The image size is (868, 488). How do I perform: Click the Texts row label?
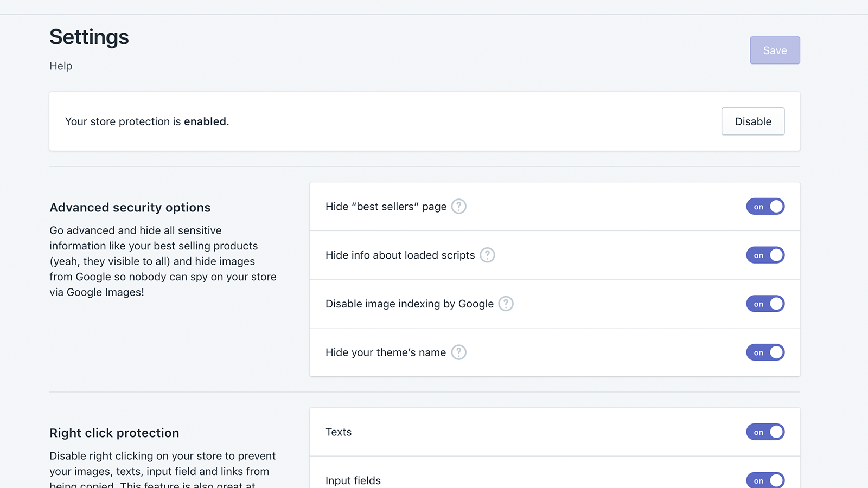point(339,432)
